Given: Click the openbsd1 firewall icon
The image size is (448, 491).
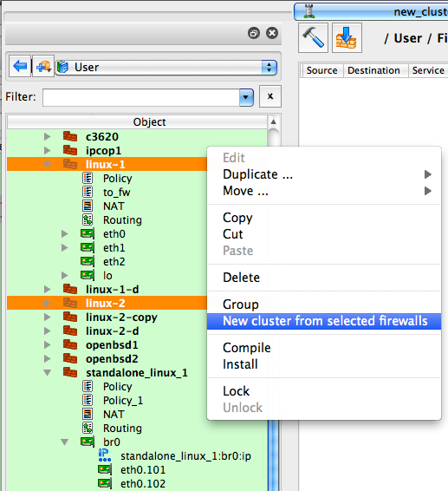Looking at the screenshot, I should 70,344.
